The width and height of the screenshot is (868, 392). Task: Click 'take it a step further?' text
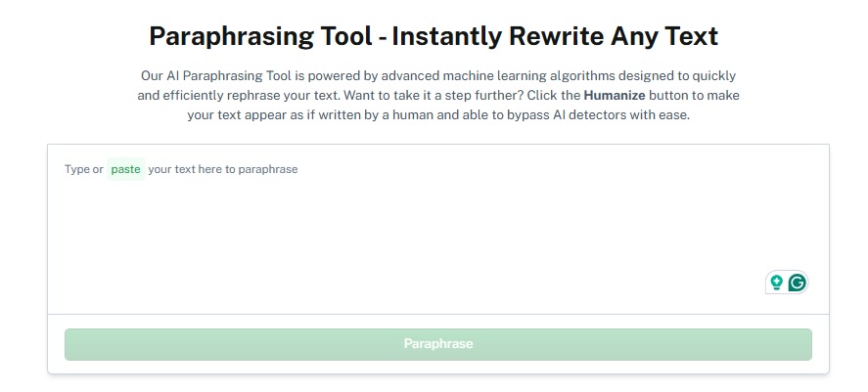459,95
